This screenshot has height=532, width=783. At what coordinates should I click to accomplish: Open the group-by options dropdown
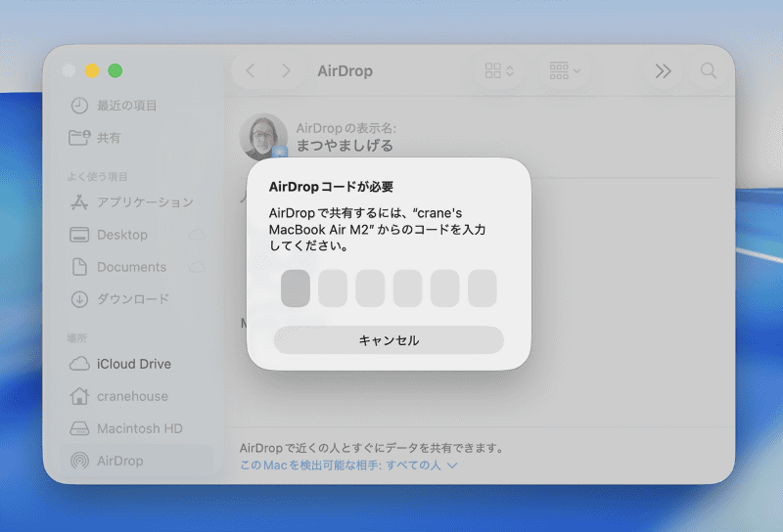pos(565,70)
